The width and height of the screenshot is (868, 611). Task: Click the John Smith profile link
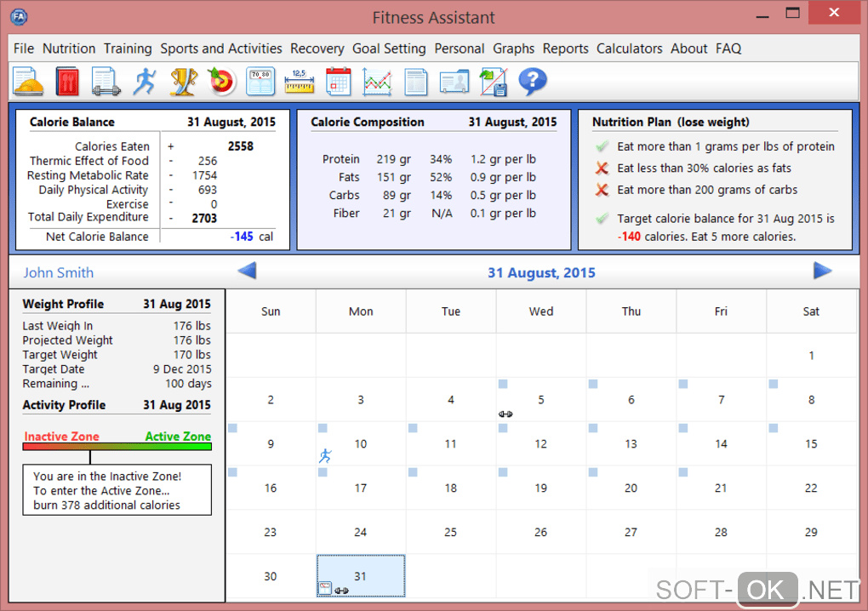coord(58,273)
